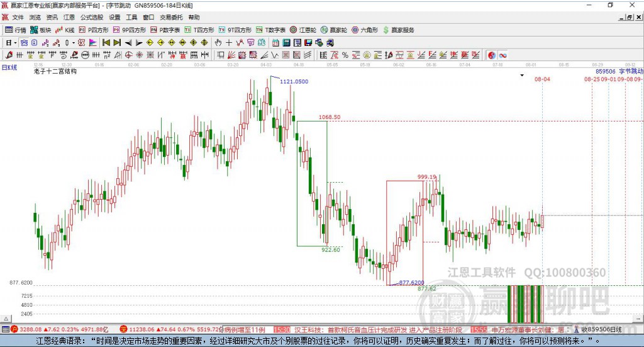
Task: Click the small chart options dropdown arrow
Action: [522, 75]
